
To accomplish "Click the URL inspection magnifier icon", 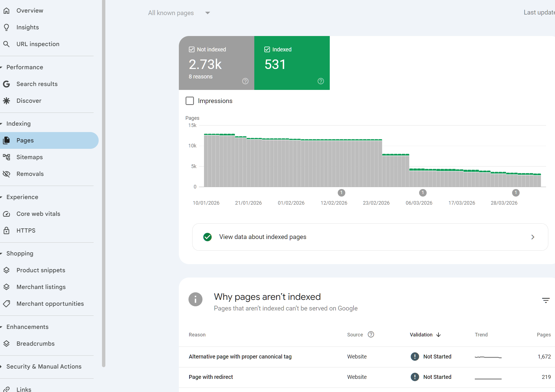I will click(6, 44).
